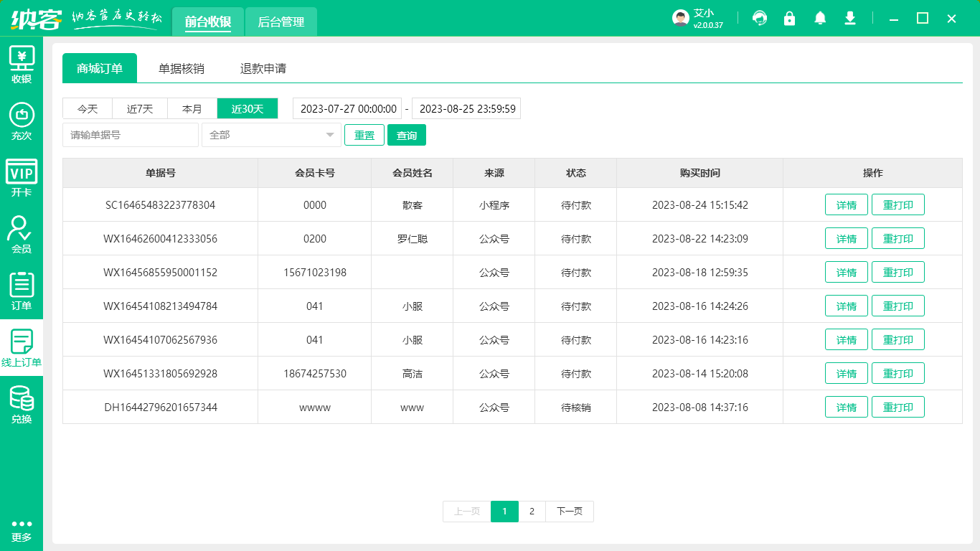Click the download icon in title bar
980x551 pixels.
pos(850,19)
